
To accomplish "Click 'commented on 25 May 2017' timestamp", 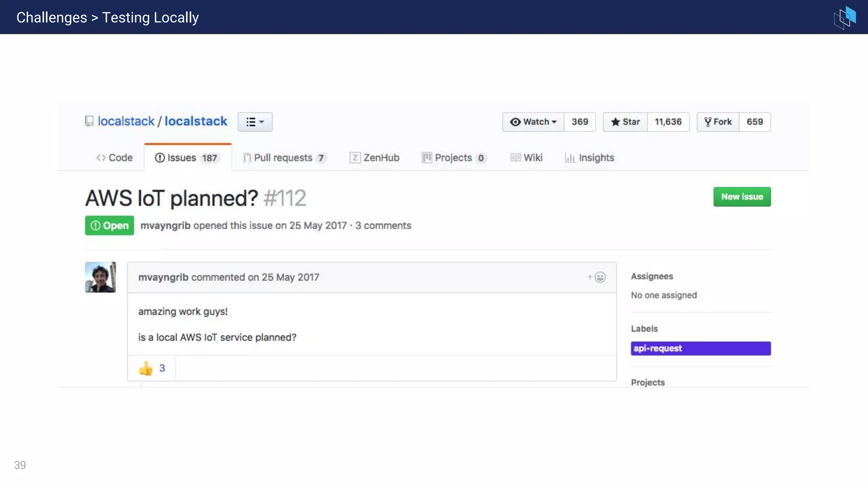I will click(x=255, y=277).
